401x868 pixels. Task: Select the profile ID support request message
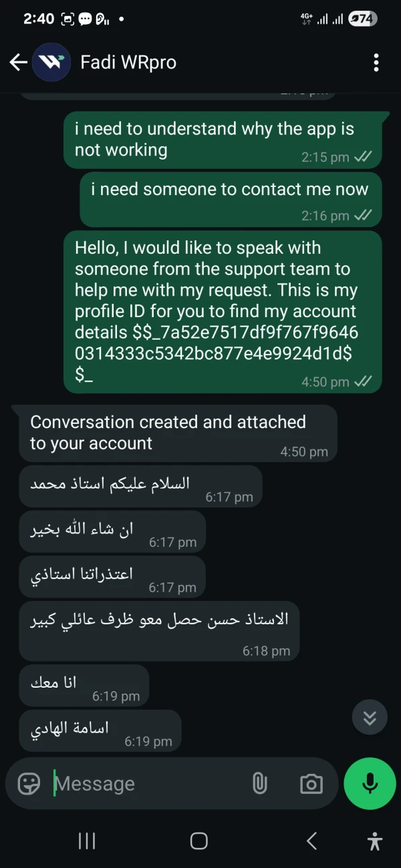click(x=223, y=312)
